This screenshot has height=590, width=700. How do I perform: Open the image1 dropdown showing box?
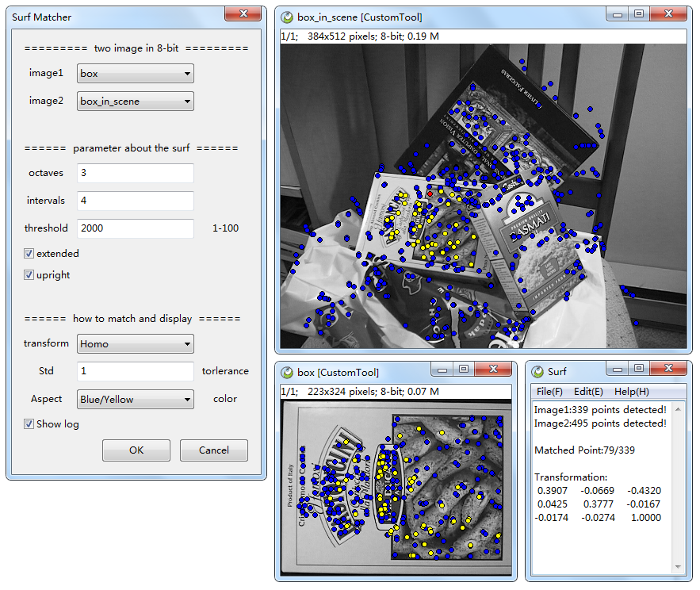pos(136,74)
